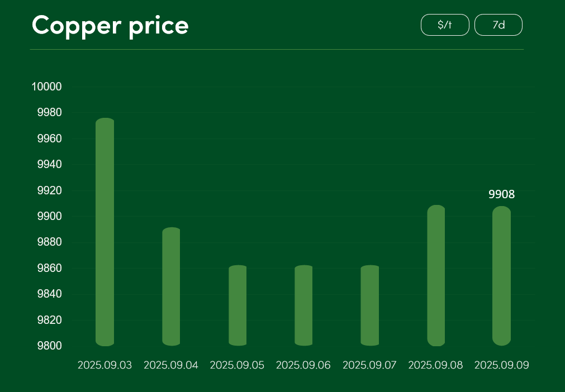This screenshot has width=565, height=392.
Task: Select the 7d time range button
Action: (x=498, y=25)
